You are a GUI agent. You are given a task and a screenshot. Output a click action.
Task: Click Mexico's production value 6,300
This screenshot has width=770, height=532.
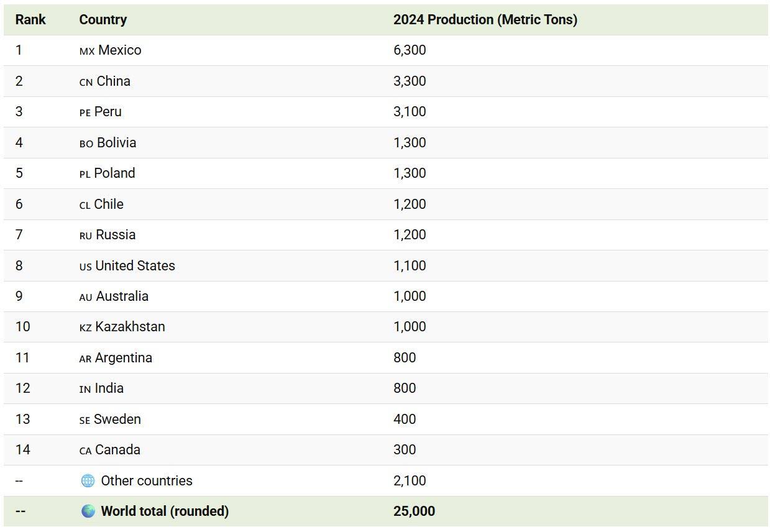(409, 50)
